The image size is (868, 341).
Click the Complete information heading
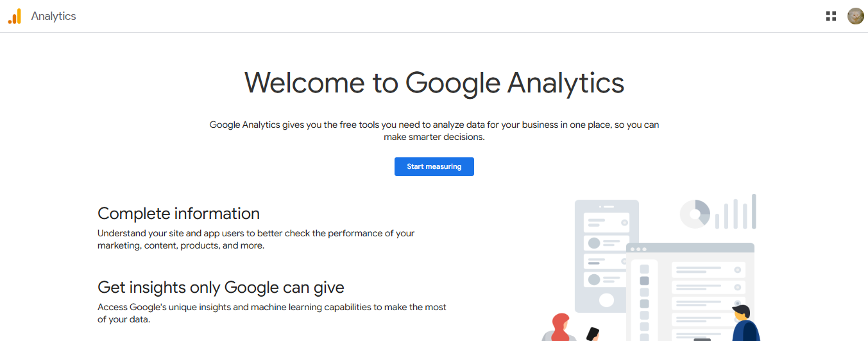pos(178,213)
